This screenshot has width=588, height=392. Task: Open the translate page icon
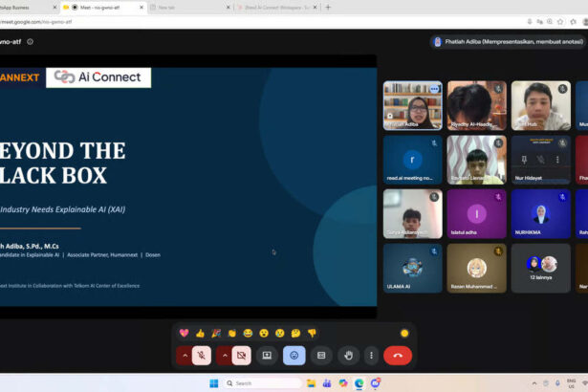pyautogui.click(x=539, y=22)
